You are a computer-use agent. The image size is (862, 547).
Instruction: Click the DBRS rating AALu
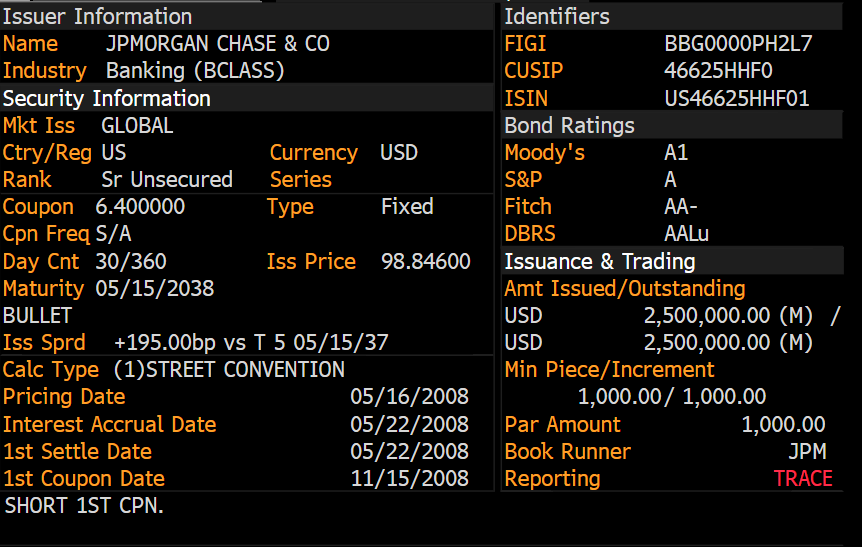[687, 234]
